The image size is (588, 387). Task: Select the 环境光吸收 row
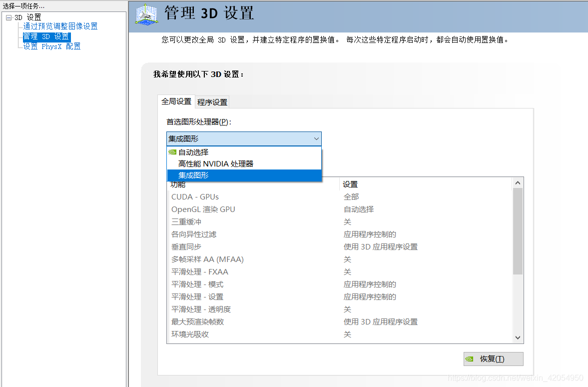[340, 334]
